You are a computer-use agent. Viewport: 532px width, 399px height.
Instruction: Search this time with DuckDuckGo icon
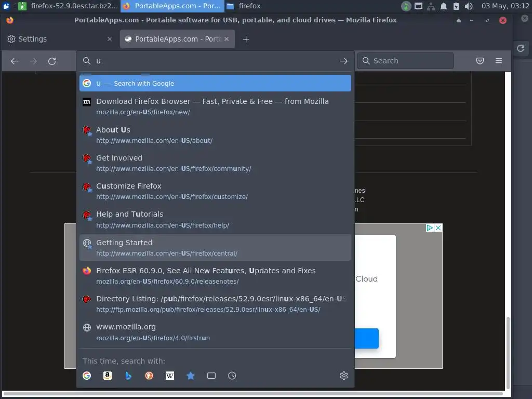pyautogui.click(x=149, y=376)
